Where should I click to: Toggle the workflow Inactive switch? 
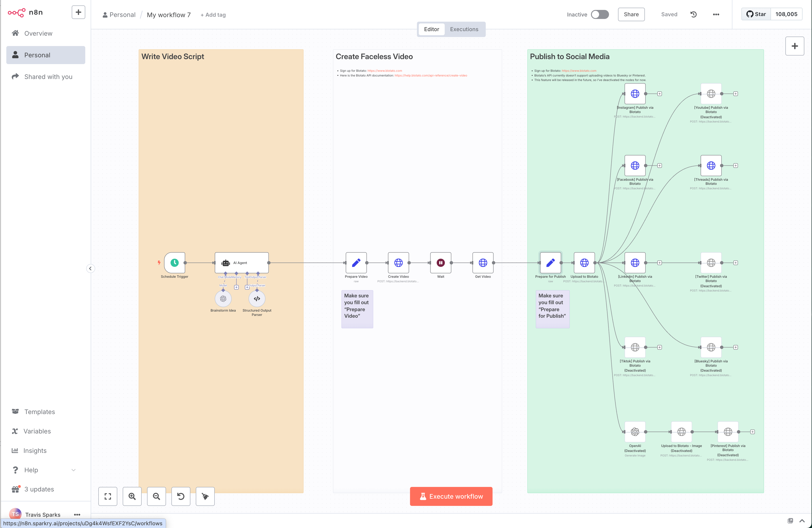pyautogui.click(x=600, y=14)
